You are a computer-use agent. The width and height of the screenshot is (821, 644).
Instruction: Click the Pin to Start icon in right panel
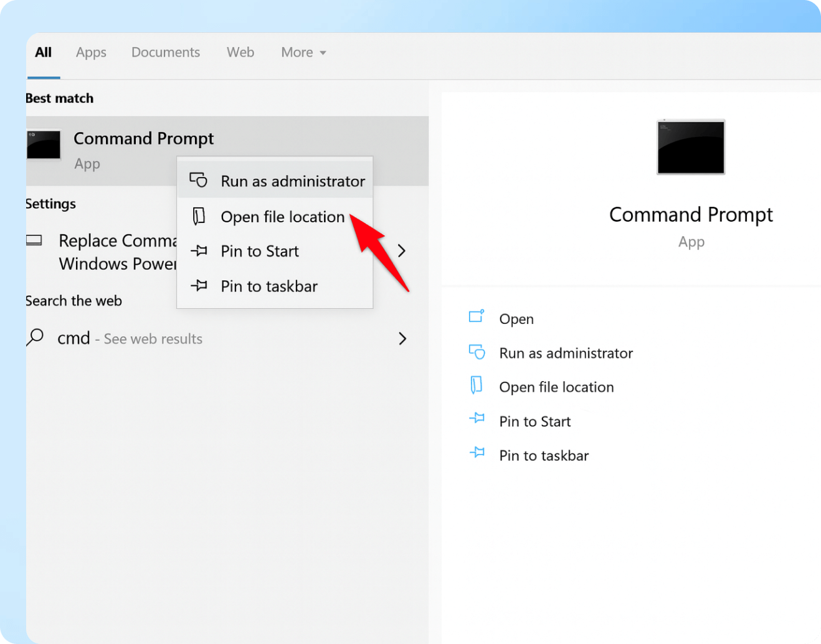pyautogui.click(x=477, y=418)
